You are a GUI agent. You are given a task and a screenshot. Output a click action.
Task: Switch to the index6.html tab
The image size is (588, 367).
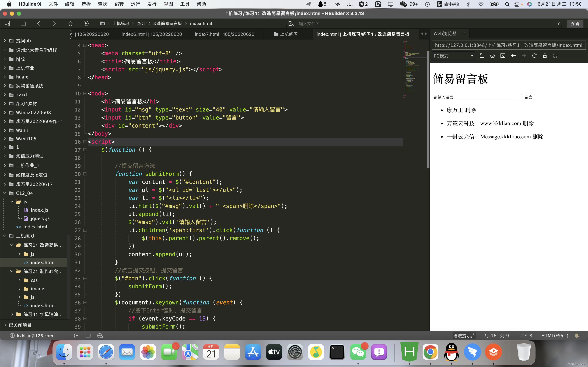coord(152,34)
